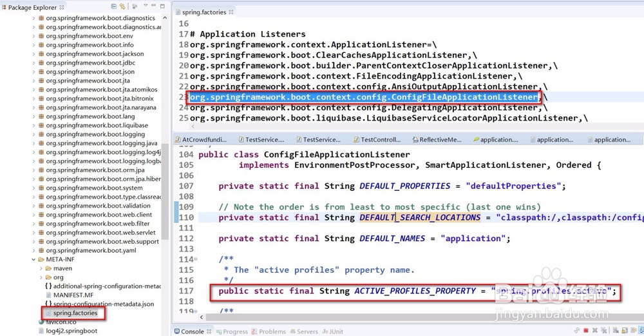
Task: Click Package Explorer scroll up arrow
Action: (x=165, y=18)
